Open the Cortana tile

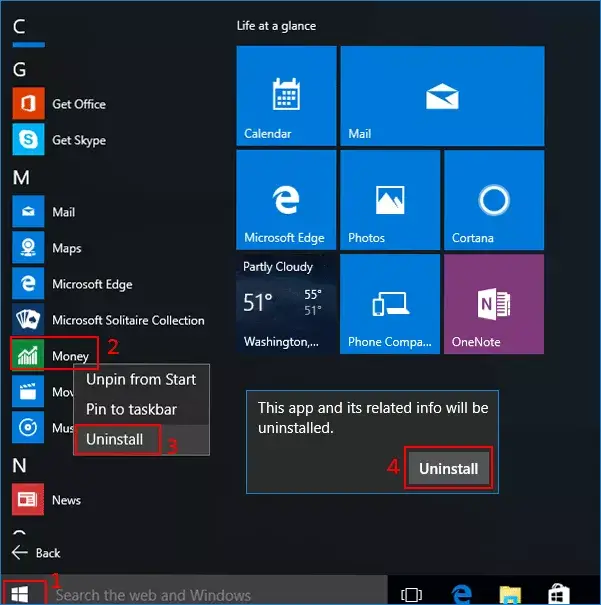[494, 200]
